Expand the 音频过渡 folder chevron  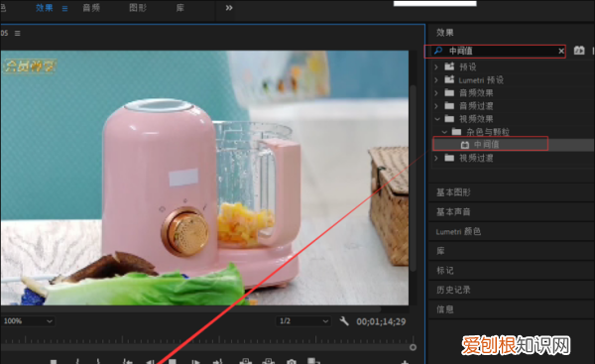[436, 106]
